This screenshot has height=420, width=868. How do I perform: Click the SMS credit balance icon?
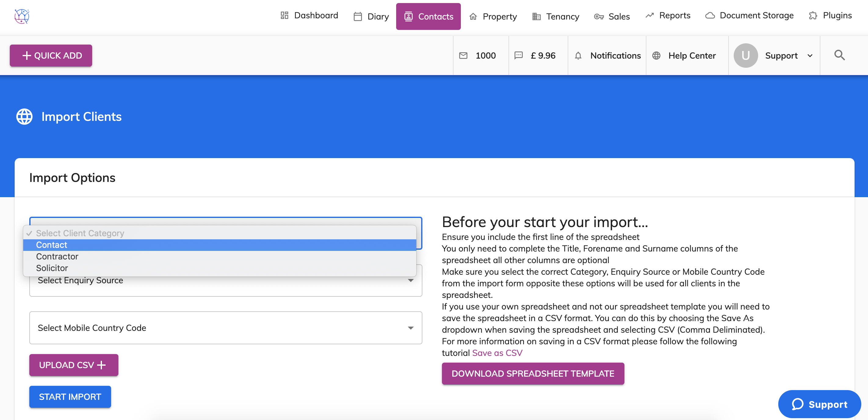(519, 56)
